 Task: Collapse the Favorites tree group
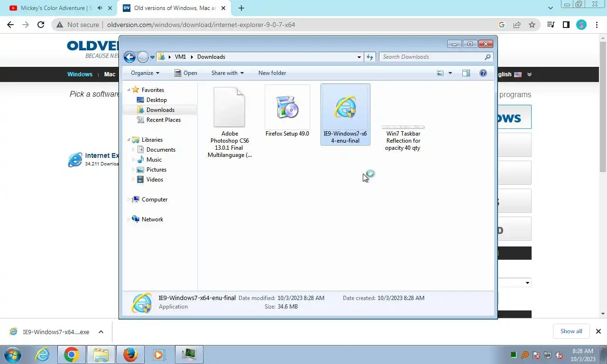point(129,90)
